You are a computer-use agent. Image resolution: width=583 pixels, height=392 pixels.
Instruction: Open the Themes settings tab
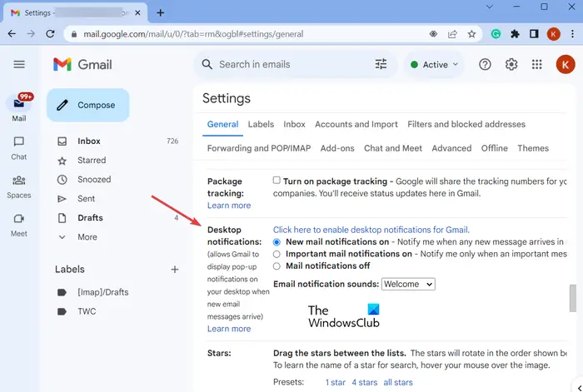tap(533, 148)
